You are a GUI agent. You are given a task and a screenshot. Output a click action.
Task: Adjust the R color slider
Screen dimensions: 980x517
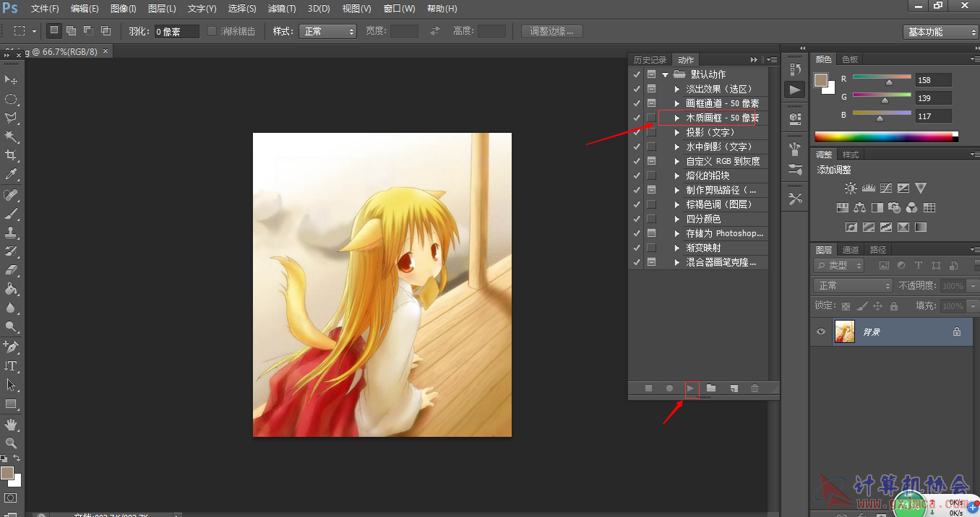(x=889, y=82)
